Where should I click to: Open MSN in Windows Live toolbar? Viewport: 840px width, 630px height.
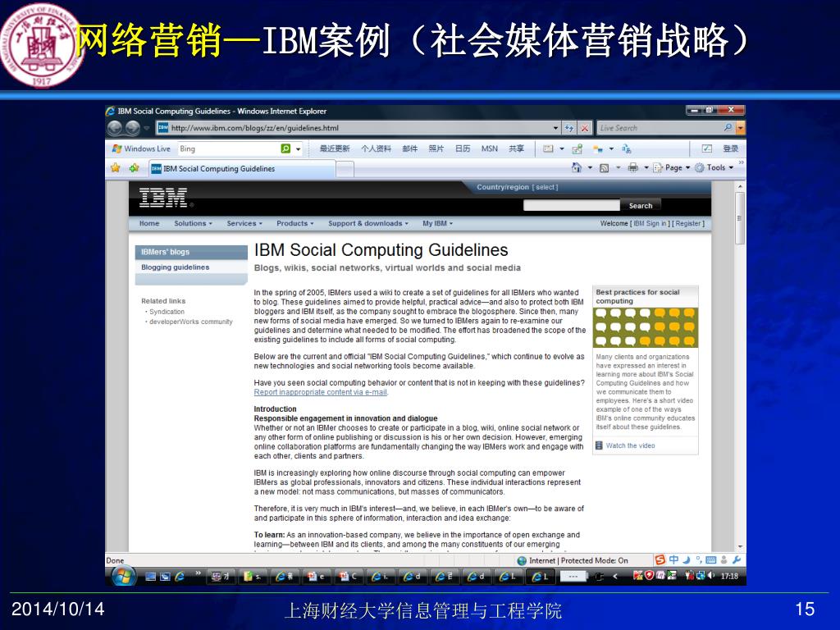[490, 149]
